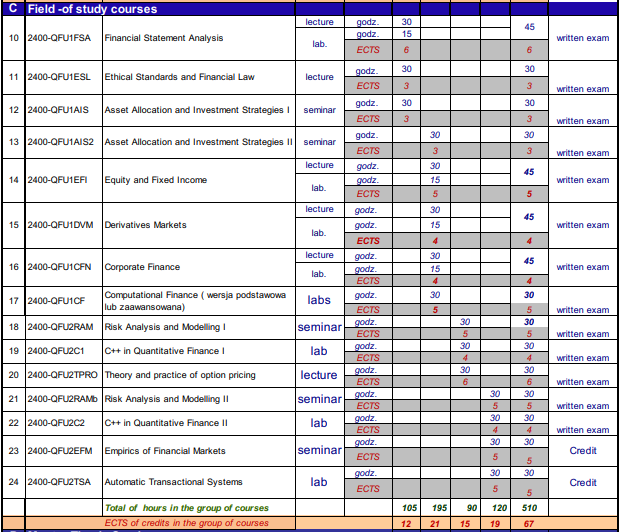The width and height of the screenshot is (621, 532).
Task: Click 'written exam' in the Derivatives Markets row
Action: coord(582,225)
